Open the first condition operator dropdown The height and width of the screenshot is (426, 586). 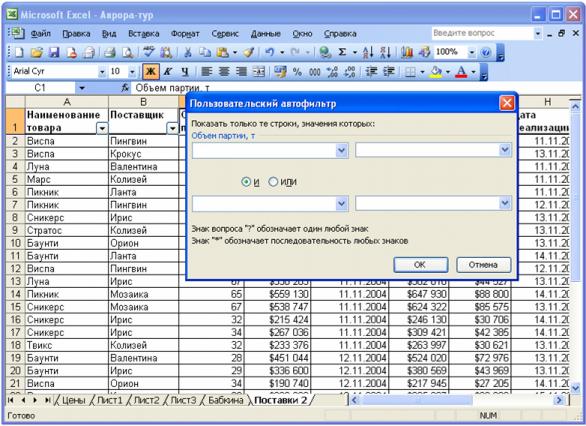coord(341,150)
